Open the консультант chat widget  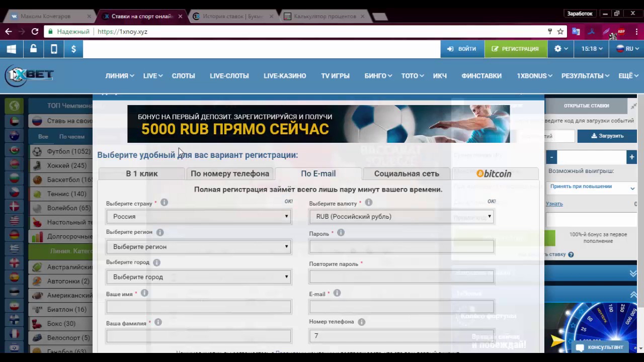[601, 347]
